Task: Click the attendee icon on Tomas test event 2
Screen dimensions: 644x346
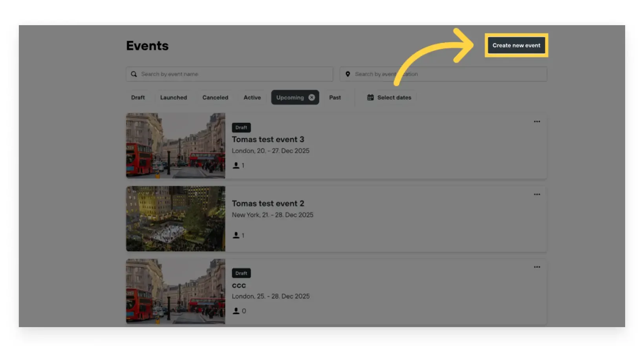Action: tap(236, 235)
